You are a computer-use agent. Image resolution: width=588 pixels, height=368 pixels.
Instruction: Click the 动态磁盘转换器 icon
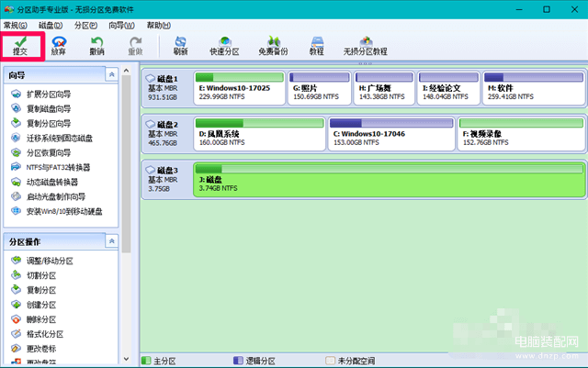[16, 182]
